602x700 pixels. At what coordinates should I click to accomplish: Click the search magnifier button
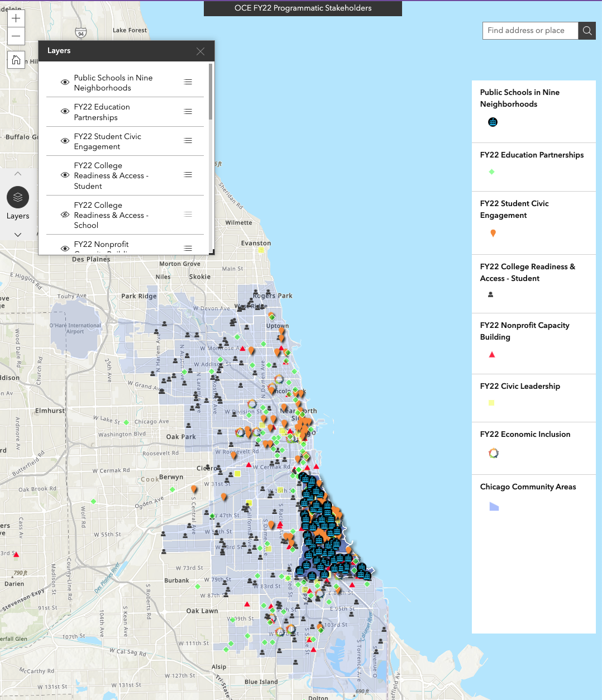tap(587, 31)
